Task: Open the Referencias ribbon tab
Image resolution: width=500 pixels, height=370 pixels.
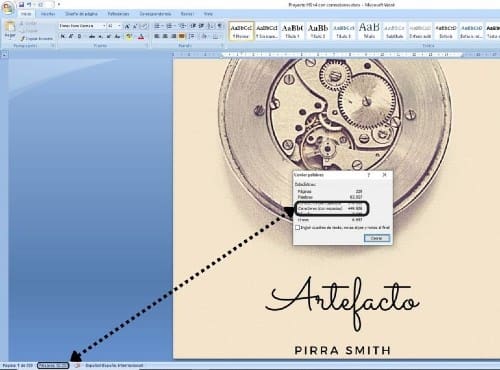Action: (x=118, y=14)
